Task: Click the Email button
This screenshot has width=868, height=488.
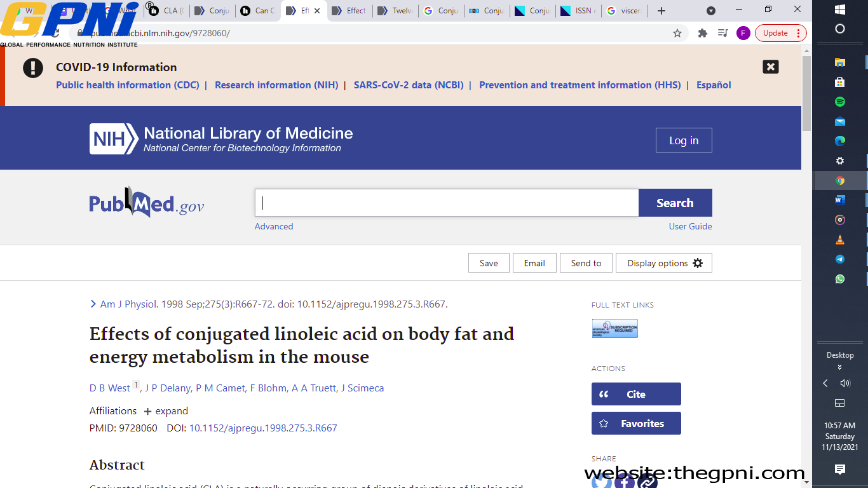Action: coord(534,263)
